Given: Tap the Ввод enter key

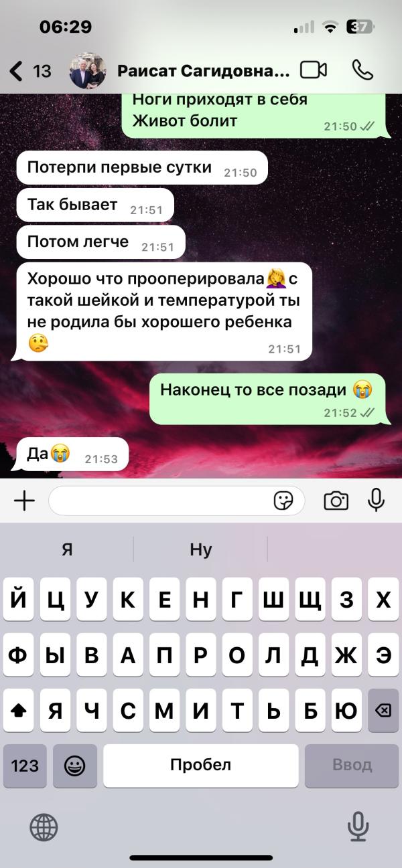Looking at the screenshot, I should (x=352, y=766).
